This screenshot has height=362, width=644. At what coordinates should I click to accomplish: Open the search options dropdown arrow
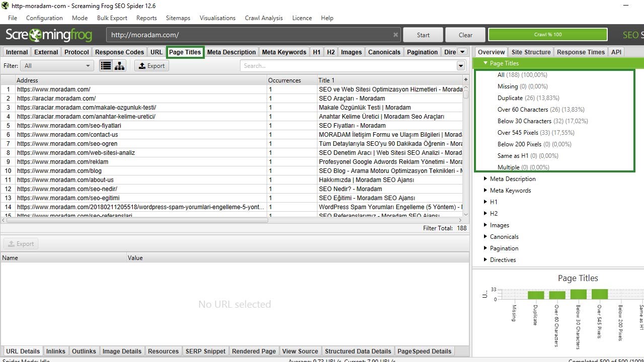[461, 66]
